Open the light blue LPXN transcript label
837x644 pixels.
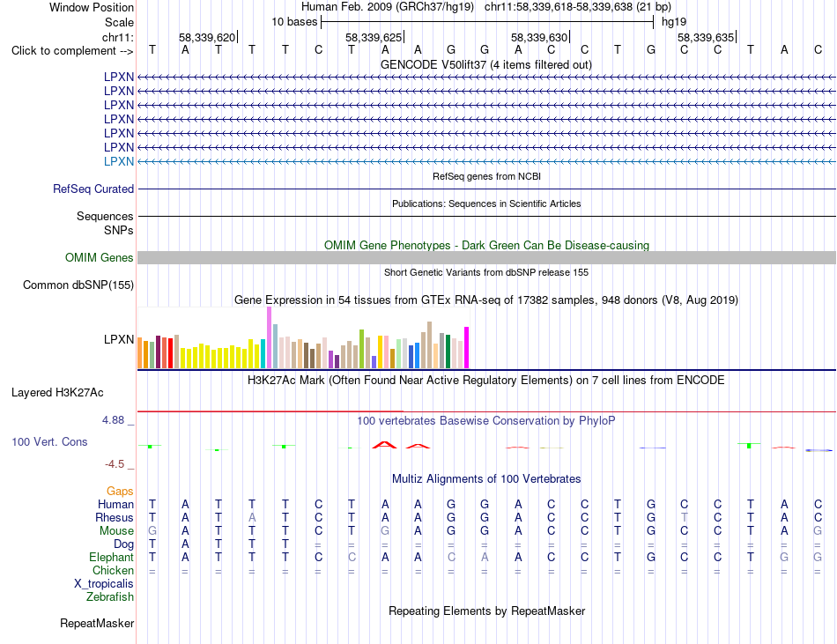click(119, 161)
